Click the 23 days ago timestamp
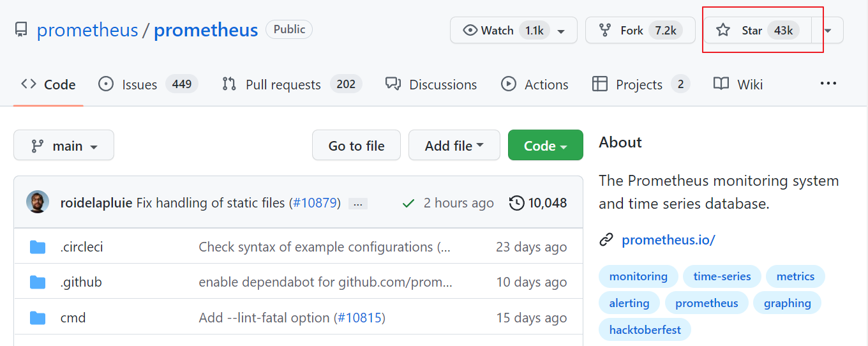This screenshot has width=868, height=346. [531, 247]
